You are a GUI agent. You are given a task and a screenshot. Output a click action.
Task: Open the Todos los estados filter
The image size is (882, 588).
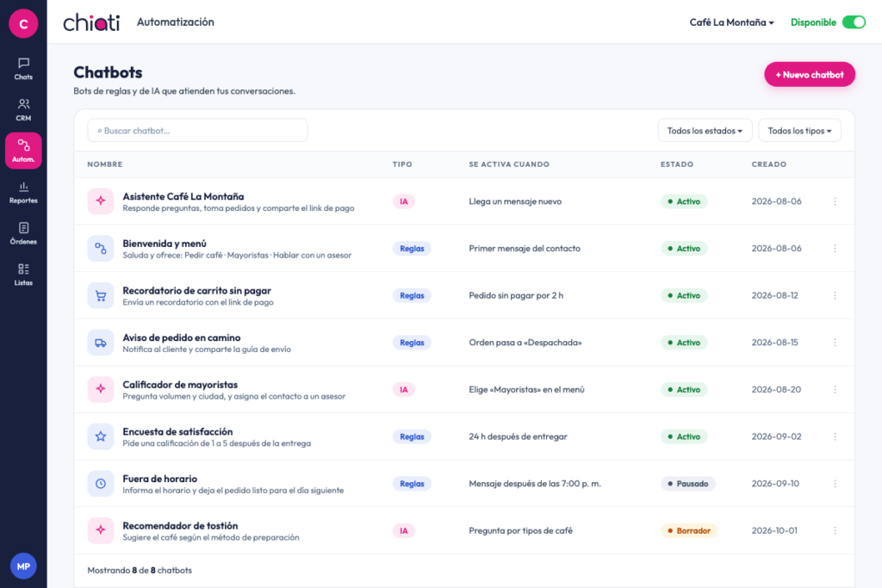(705, 130)
